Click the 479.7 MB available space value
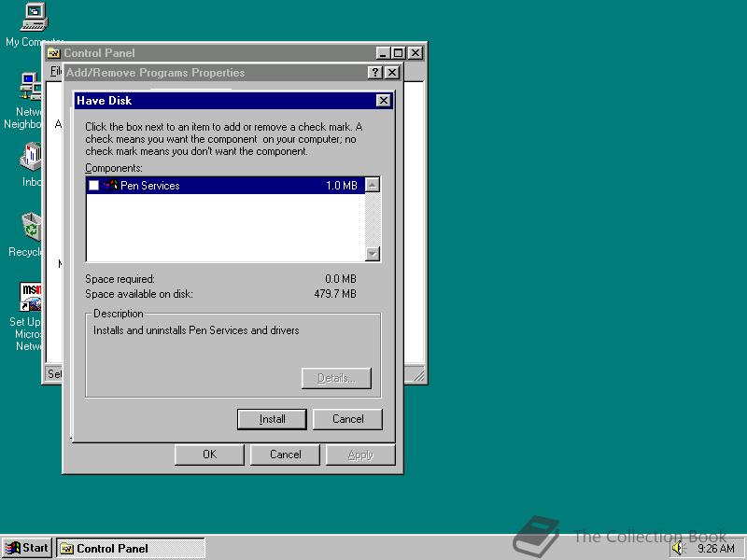 [335, 294]
